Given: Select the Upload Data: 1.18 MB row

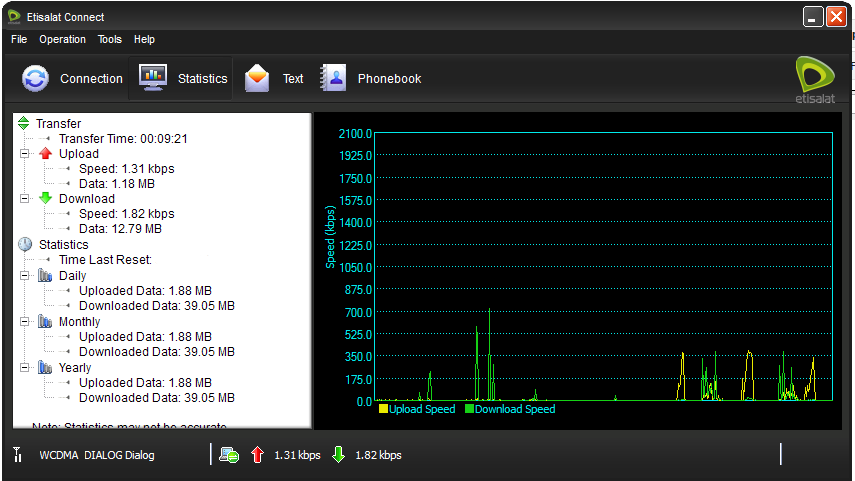Looking at the screenshot, I should (117, 184).
